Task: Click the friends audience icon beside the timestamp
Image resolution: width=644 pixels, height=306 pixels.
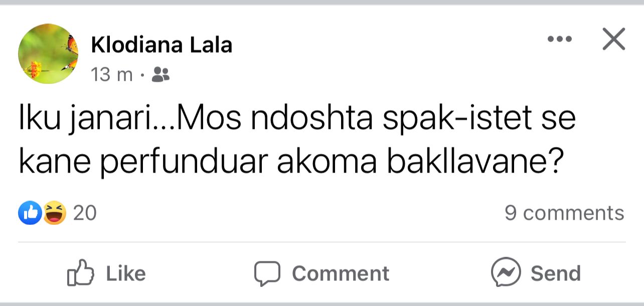Action: (160, 75)
